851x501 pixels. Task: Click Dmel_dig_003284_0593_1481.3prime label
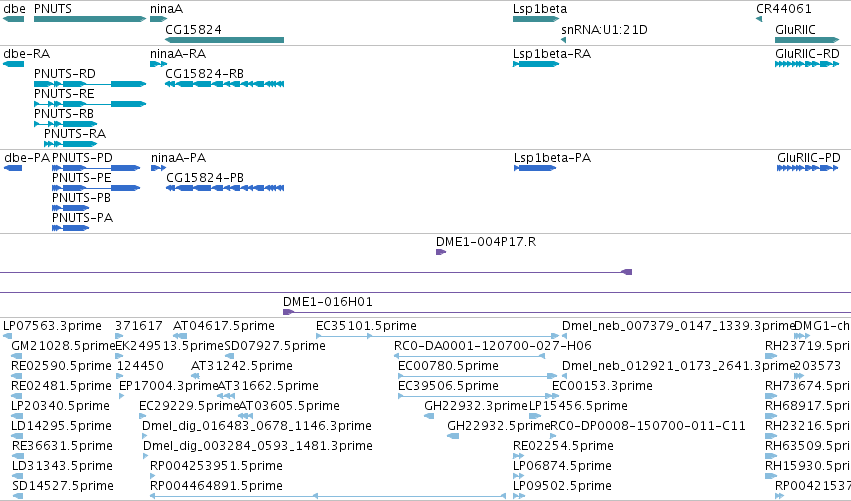[x=258, y=446]
